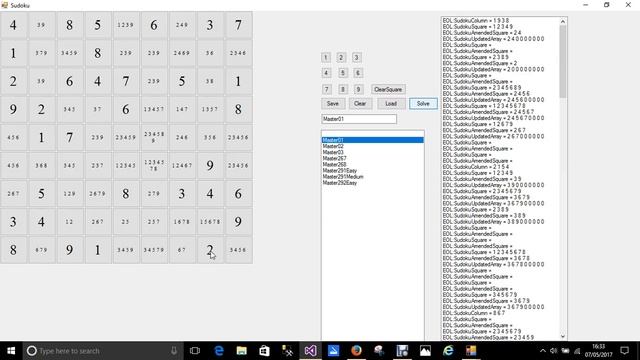
Task: Click the number 9 input button
Action: (358, 89)
